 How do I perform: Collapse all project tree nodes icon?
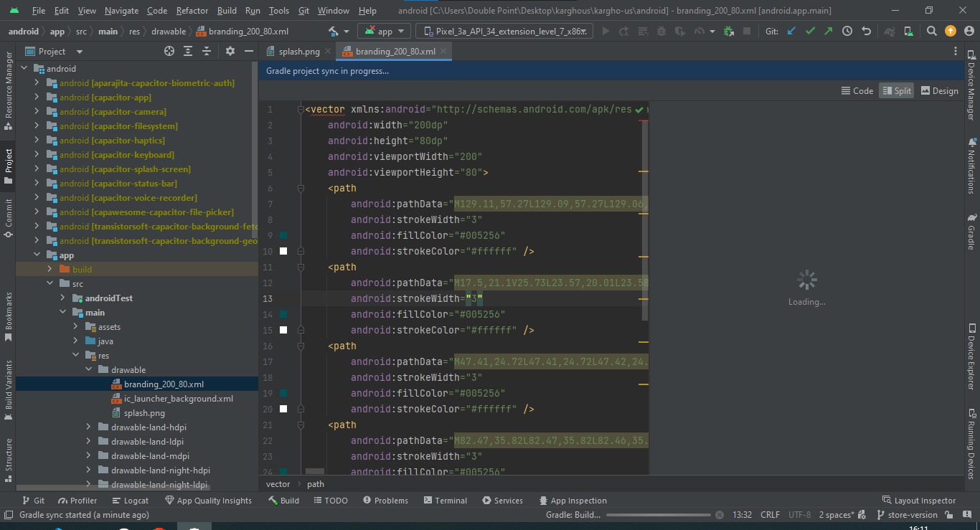click(207, 51)
